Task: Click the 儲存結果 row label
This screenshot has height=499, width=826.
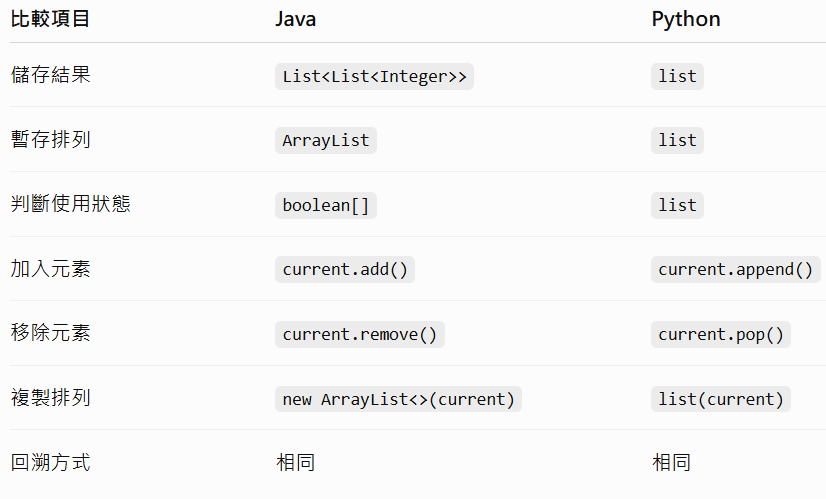Action: coord(51,74)
